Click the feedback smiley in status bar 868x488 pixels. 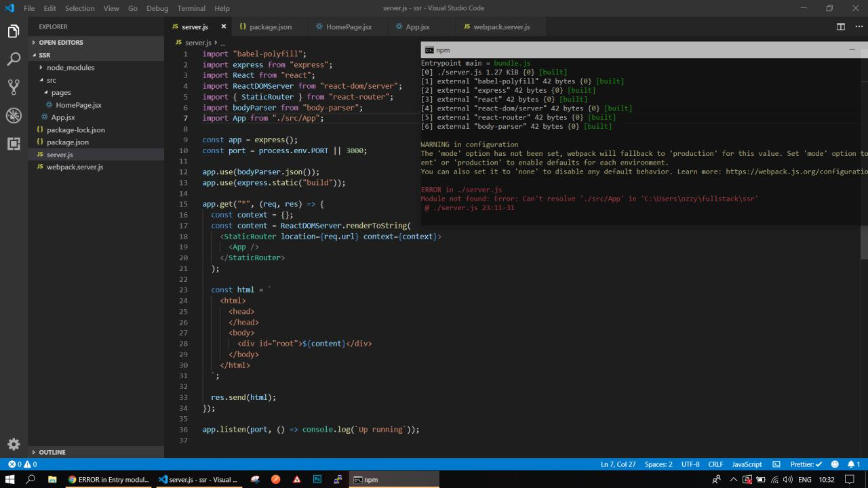(835, 464)
